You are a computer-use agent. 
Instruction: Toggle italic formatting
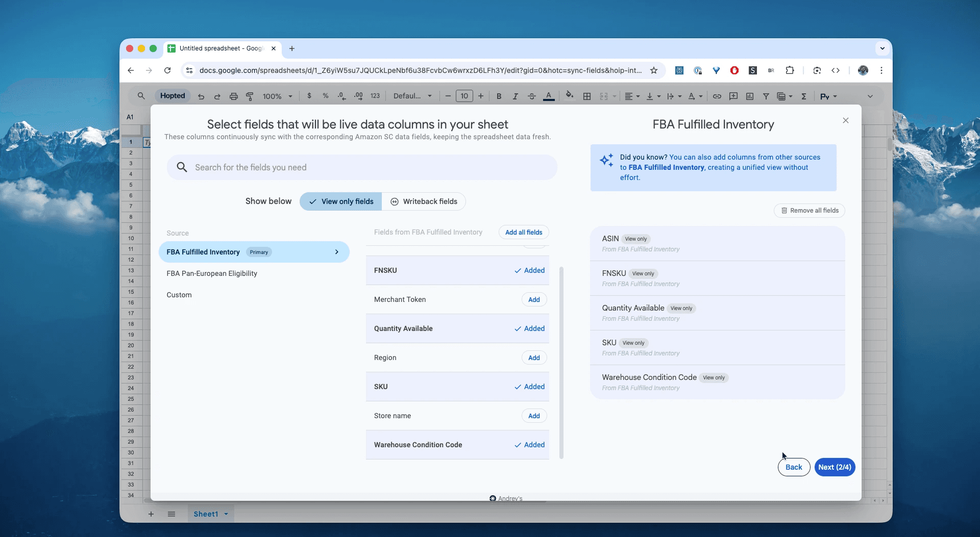515,96
